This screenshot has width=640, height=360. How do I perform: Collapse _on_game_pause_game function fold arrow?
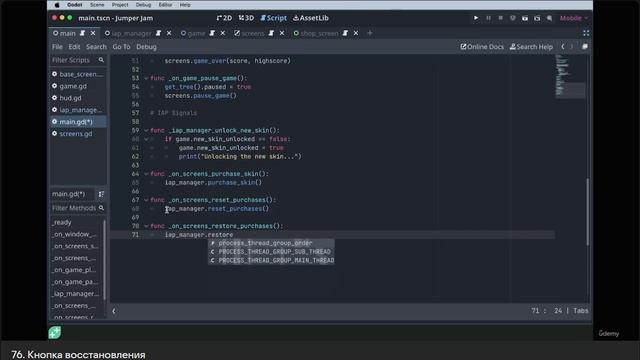pos(146,78)
